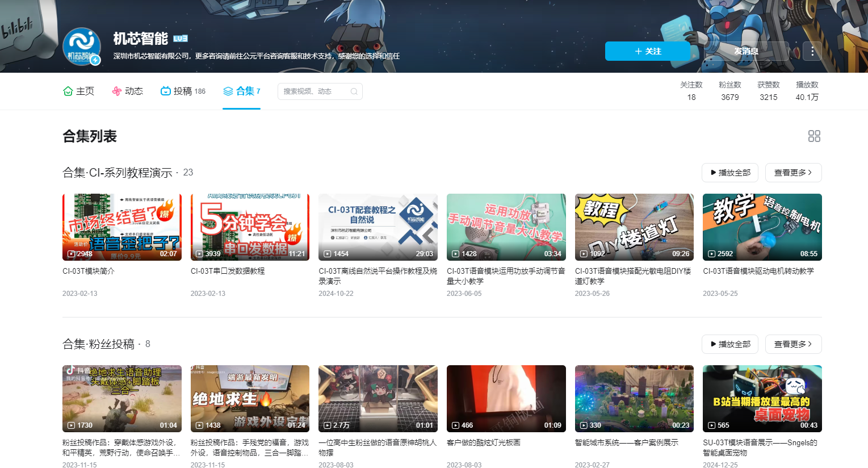Click the stacked-layers icon beside 合集
Image resolution: width=868 pixels, height=468 pixels.
229,91
